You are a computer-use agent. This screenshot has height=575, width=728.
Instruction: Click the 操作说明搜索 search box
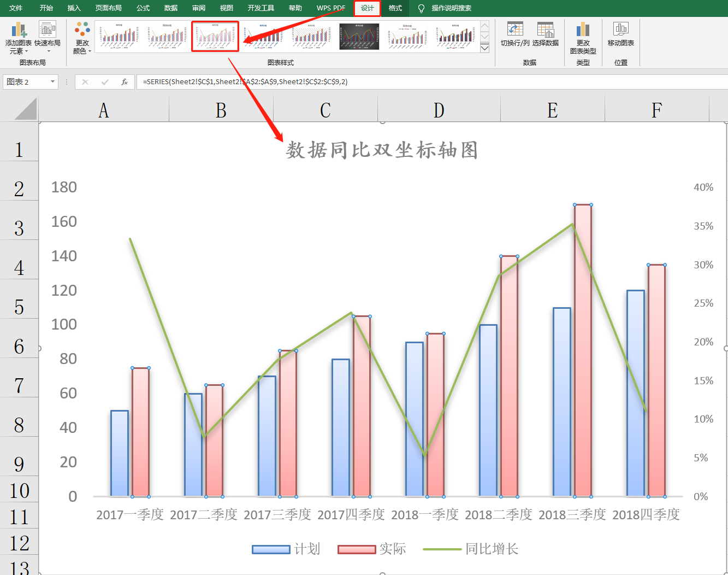(x=451, y=8)
